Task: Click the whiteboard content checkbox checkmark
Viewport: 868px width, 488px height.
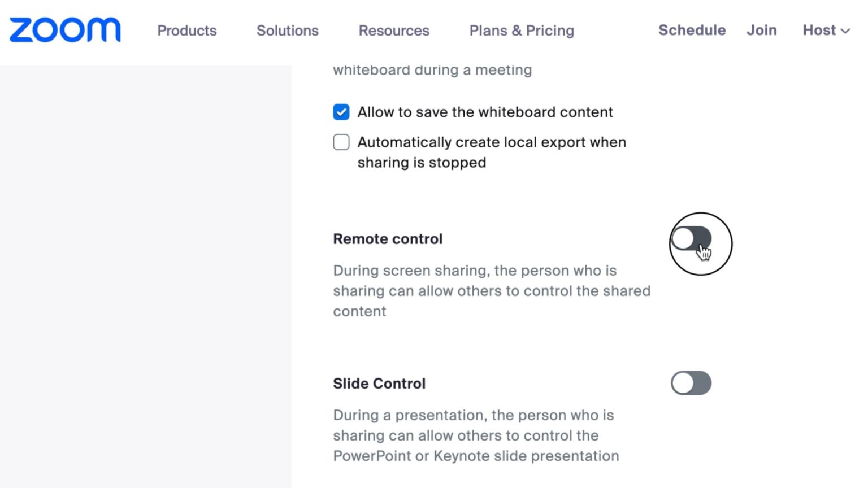Action: pyautogui.click(x=341, y=112)
